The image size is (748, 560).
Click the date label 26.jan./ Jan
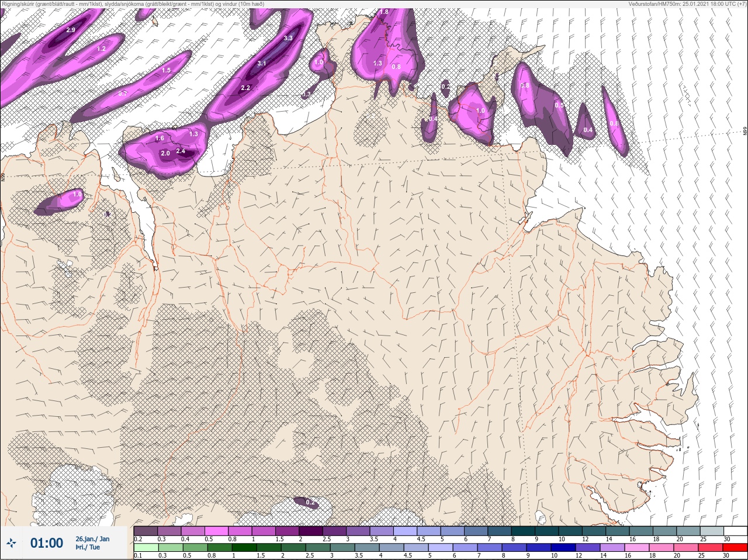(x=92, y=539)
